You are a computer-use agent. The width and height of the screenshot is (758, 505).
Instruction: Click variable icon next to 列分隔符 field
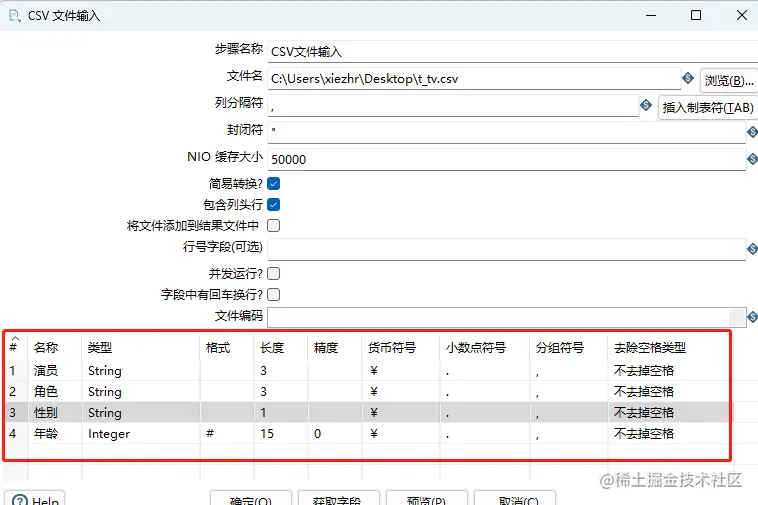tap(646, 105)
